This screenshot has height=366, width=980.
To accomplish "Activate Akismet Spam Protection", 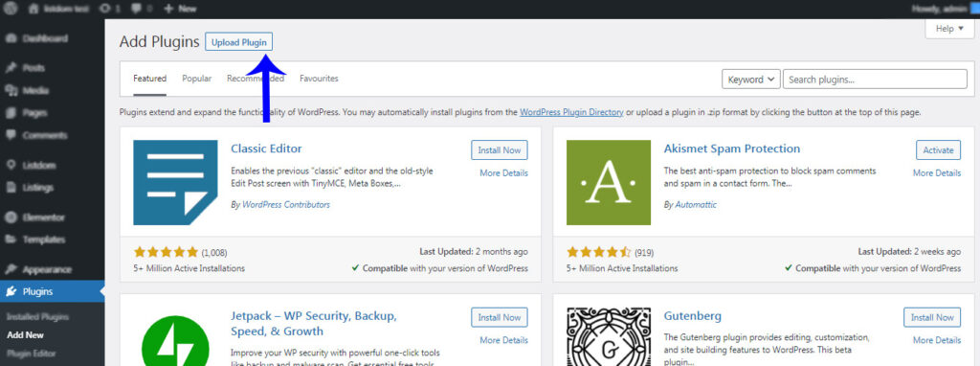I will [938, 150].
